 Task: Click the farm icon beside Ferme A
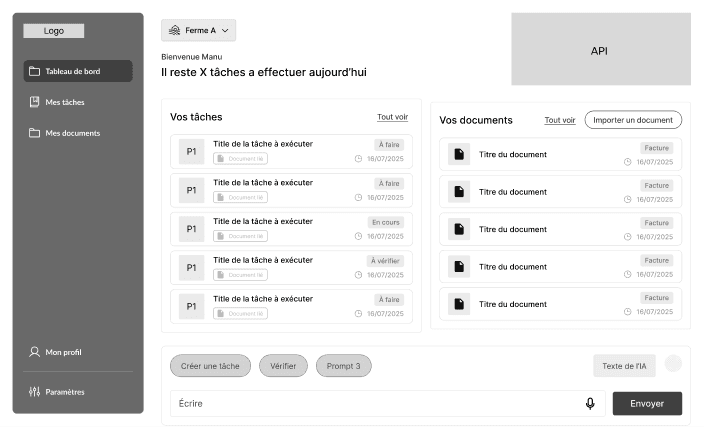[174, 31]
